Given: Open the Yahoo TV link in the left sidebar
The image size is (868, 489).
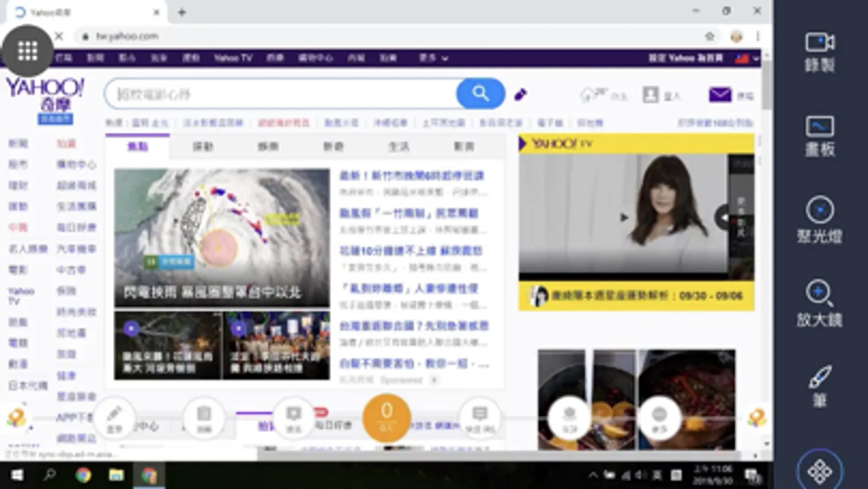Looking at the screenshot, I should [x=21, y=296].
